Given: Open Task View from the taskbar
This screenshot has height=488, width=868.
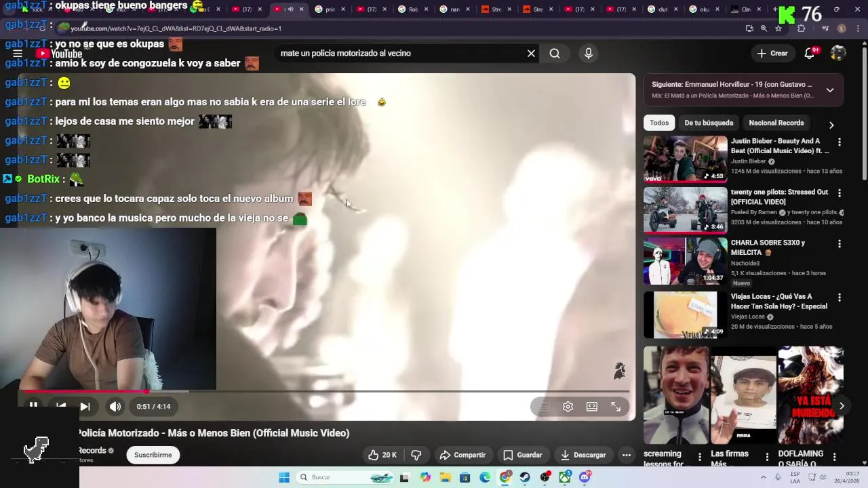Looking at the screenshot, I should point(405,477).
